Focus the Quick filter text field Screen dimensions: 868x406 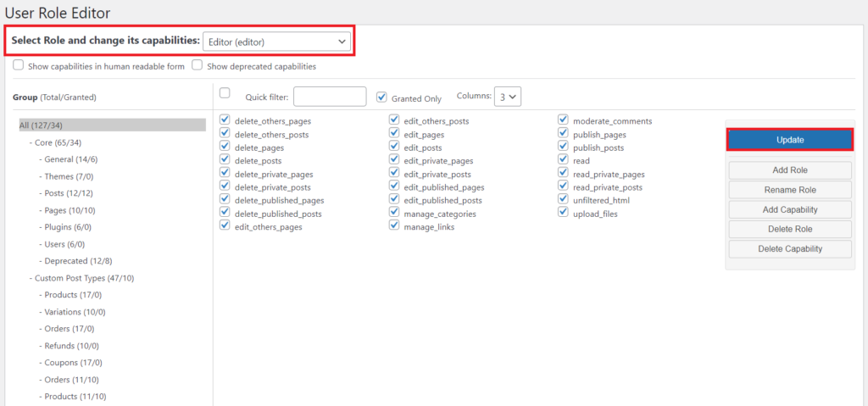point(330,97)
